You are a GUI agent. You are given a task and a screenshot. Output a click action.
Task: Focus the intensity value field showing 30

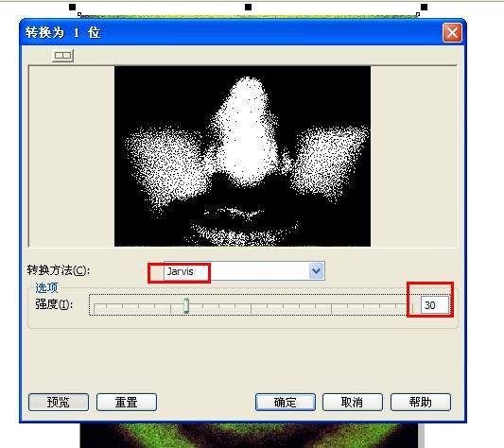pyautogui.click(x=435, y=305)
